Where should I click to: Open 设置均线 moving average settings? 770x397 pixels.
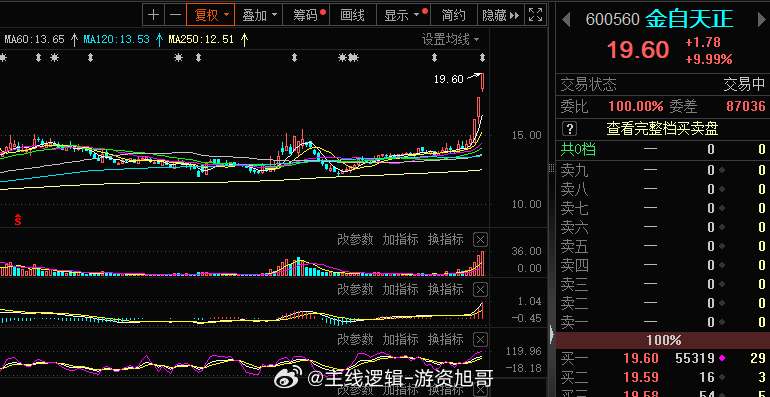[450, 39]
